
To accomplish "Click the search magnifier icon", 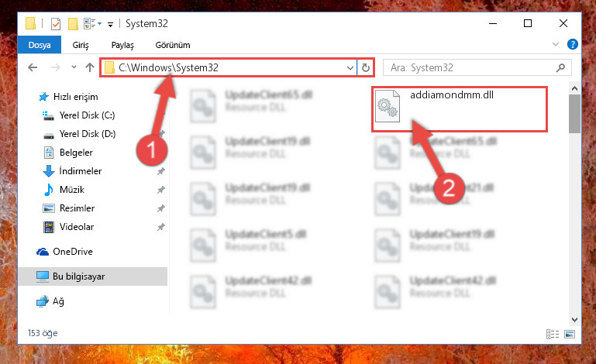I will click(560, 67).
